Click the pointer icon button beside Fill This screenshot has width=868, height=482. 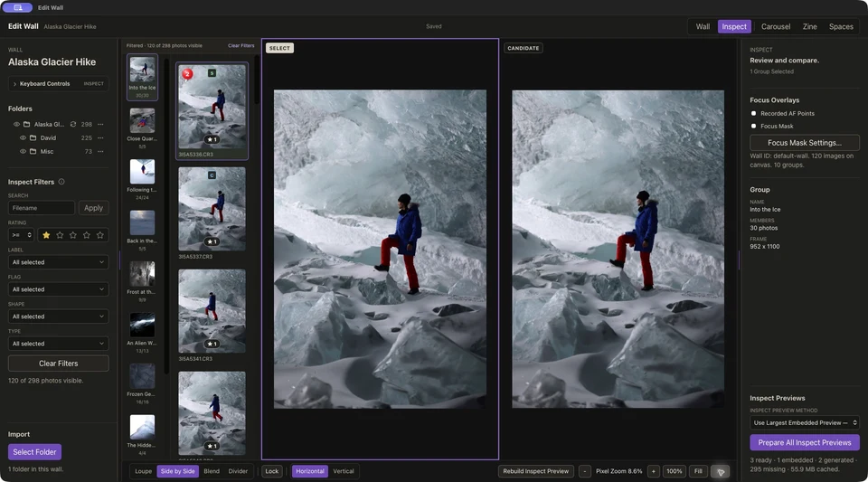coord(721,471)
